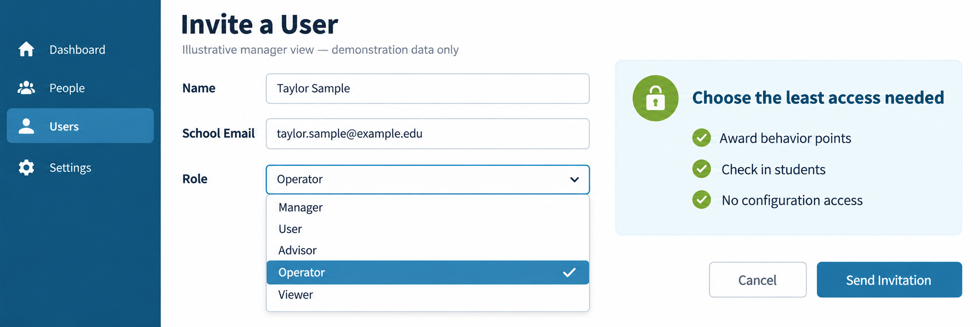This screenshot has width=980, height=327.
Task: Pick Advisor in the role list
Action: (427, 250)
